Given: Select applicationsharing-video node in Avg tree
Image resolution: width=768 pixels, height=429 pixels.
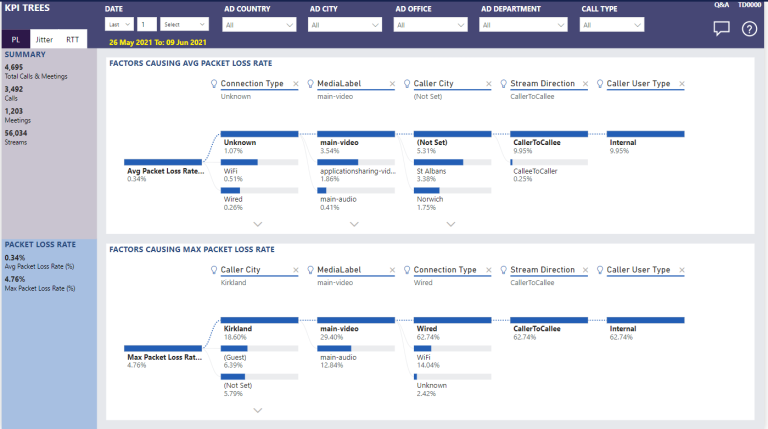Looking at the screenshot, I should [x=356, y=170].
